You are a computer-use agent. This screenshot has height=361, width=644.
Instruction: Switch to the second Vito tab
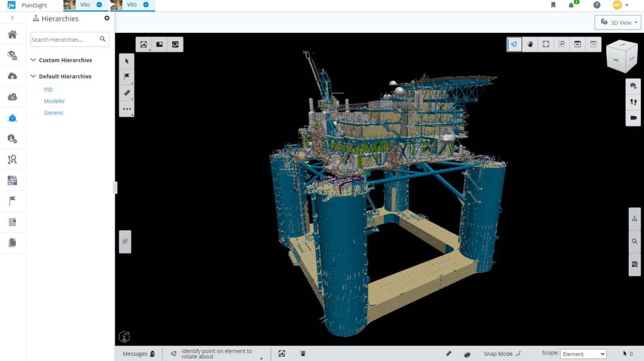(x=131, y=5)
